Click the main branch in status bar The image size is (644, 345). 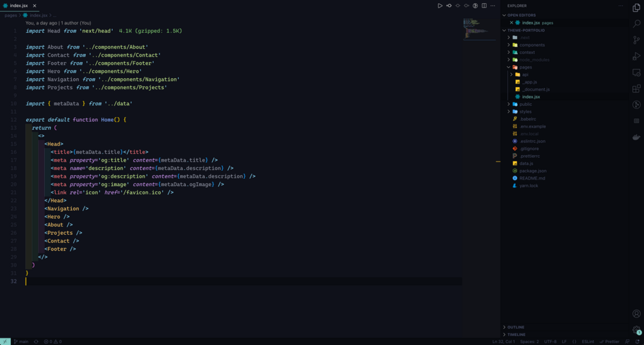pyautogui.click(x=21, y=342)
